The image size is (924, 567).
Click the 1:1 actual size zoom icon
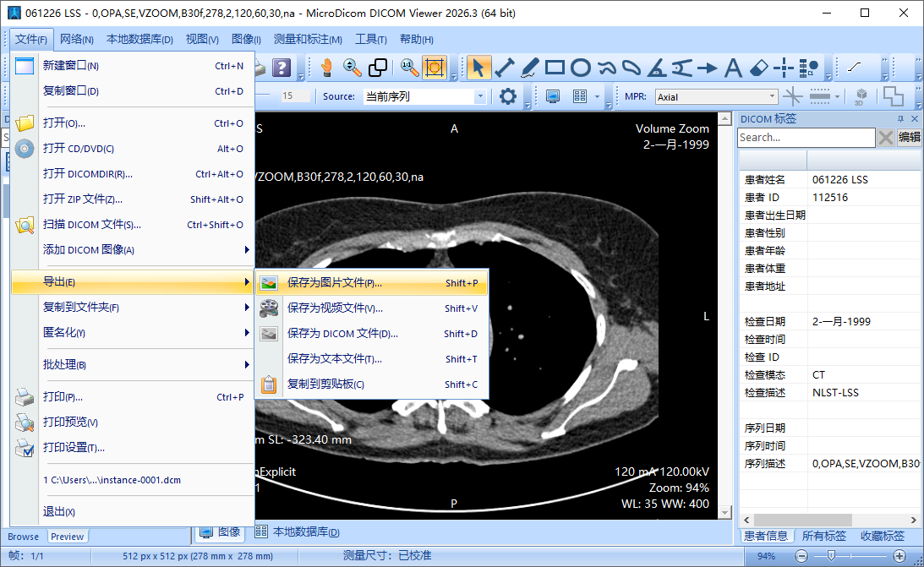click(x=409, y=68)
